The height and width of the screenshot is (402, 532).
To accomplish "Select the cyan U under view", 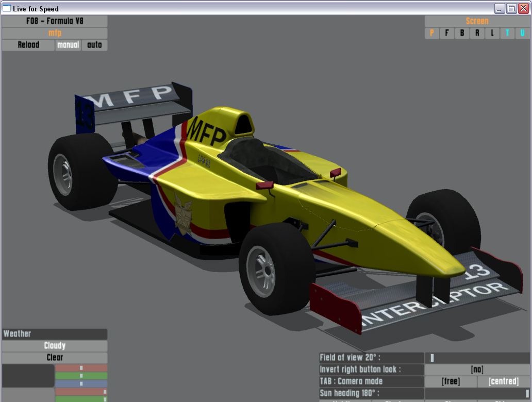I will pos(523,33).
